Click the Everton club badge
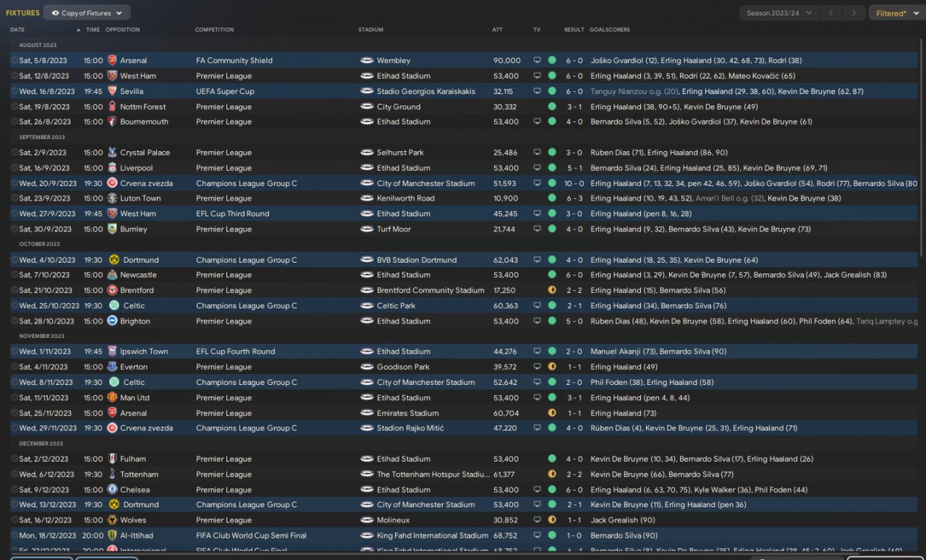The height and width of the screenshot is (560, 926). pyautogui.click(x=112, y=367)
